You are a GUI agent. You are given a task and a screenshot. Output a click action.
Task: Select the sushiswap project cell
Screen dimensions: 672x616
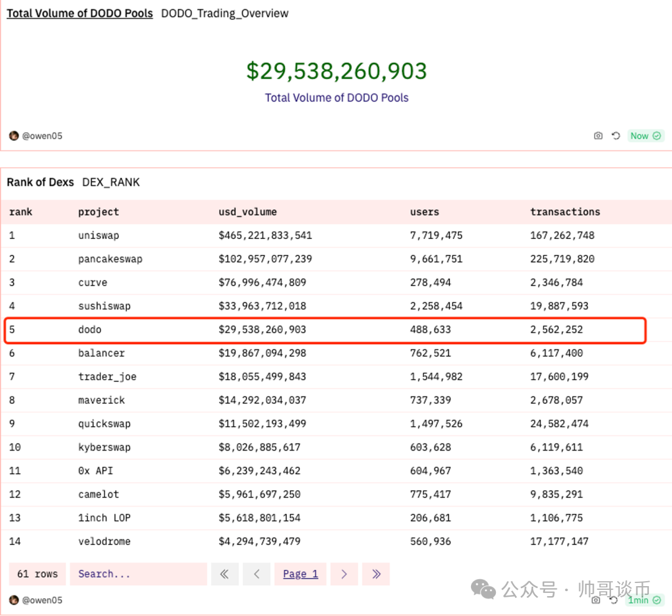pos(104,306)
